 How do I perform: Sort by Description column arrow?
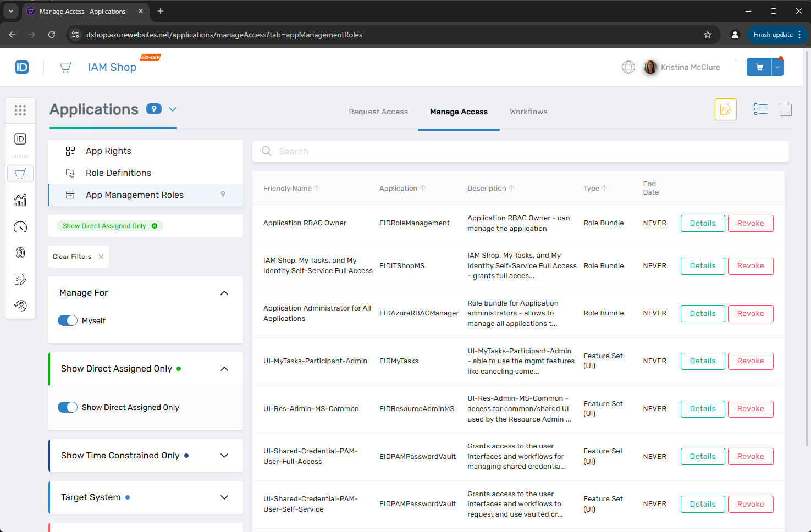(511, 188)
